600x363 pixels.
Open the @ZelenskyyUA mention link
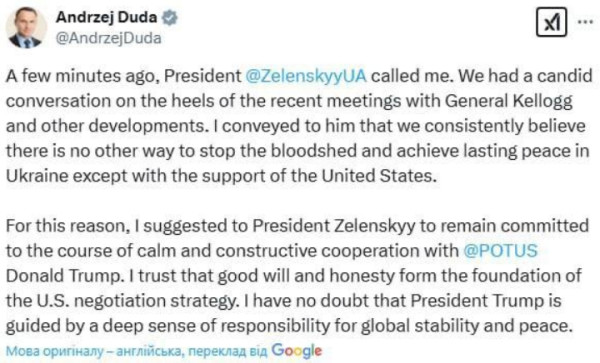306,76
